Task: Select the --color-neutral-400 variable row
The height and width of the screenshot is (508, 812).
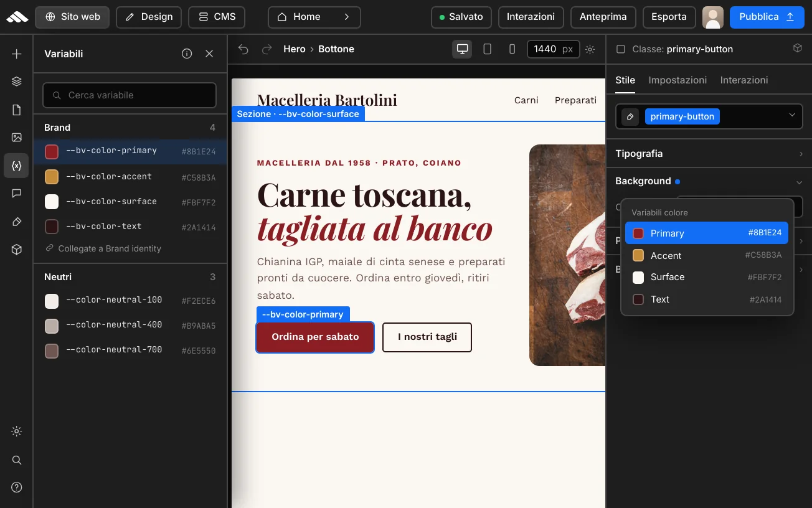Action: (130, 325)
